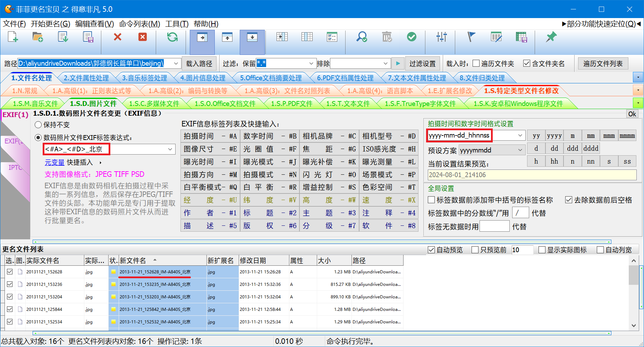Click the 新文件名 column header
Screen dimensions: 644x347
pyautogui.click(x=163, y=261)
